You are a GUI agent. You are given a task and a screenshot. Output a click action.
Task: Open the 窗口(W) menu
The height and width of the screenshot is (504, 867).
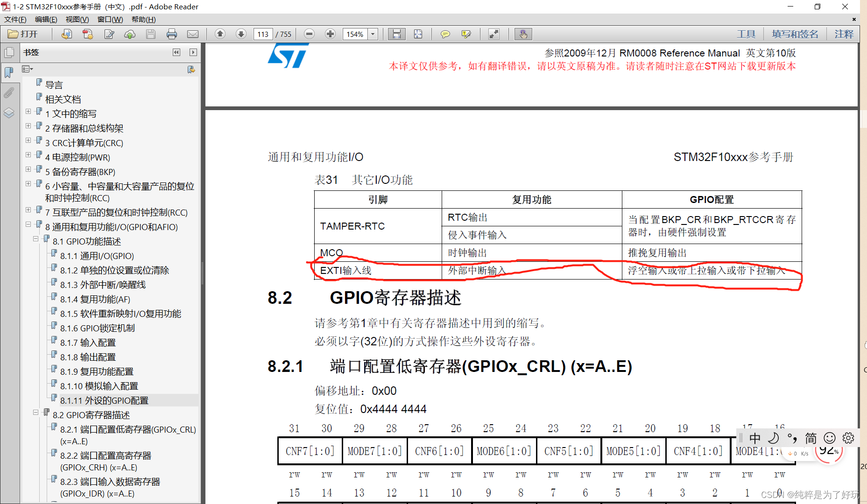coord(110,19)
